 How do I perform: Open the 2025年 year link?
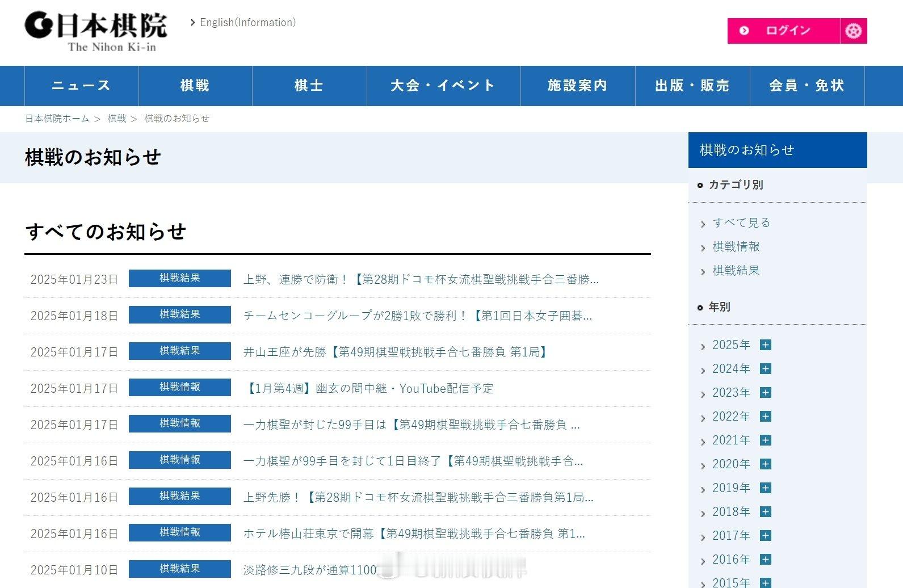731,345
